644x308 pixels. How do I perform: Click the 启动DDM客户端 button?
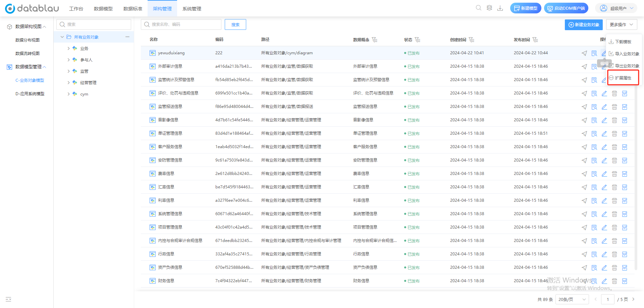(566, 8)
